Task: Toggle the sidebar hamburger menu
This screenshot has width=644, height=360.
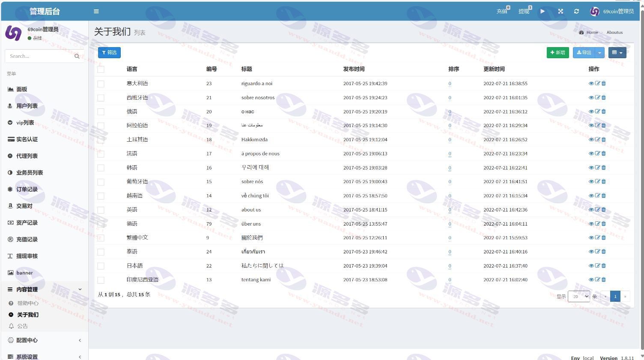Action: click(96, 12)
